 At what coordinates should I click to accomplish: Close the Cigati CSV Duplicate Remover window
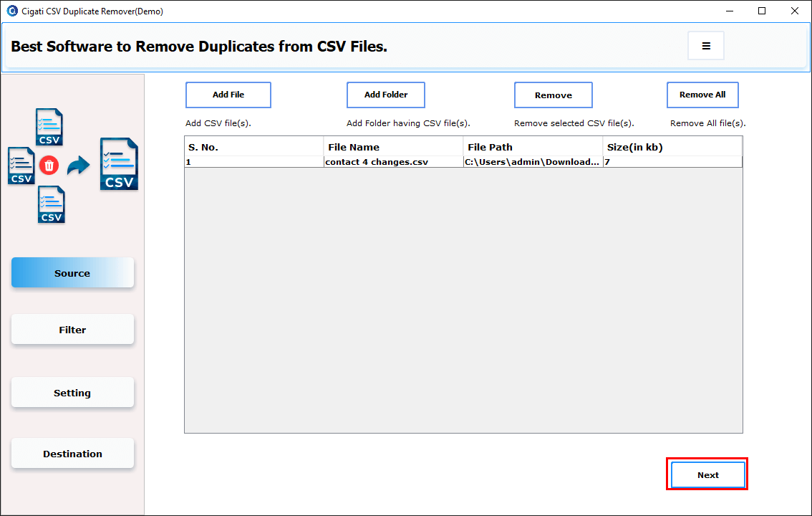794,11
